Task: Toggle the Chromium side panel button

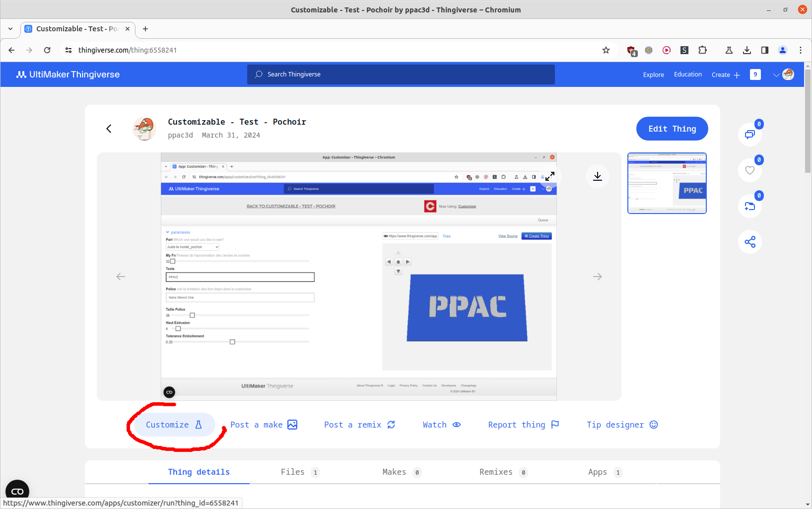Action: (x=765, y=50)
